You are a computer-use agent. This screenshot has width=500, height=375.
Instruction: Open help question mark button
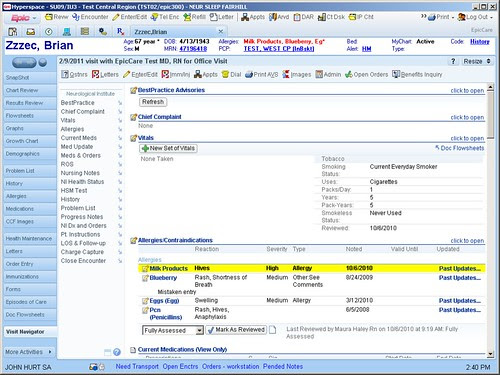point(453,61)
